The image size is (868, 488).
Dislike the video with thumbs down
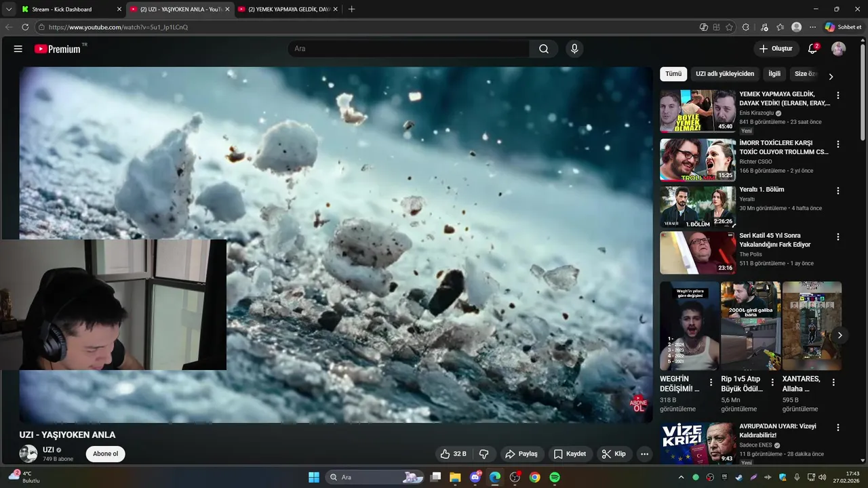coord(484,454)
